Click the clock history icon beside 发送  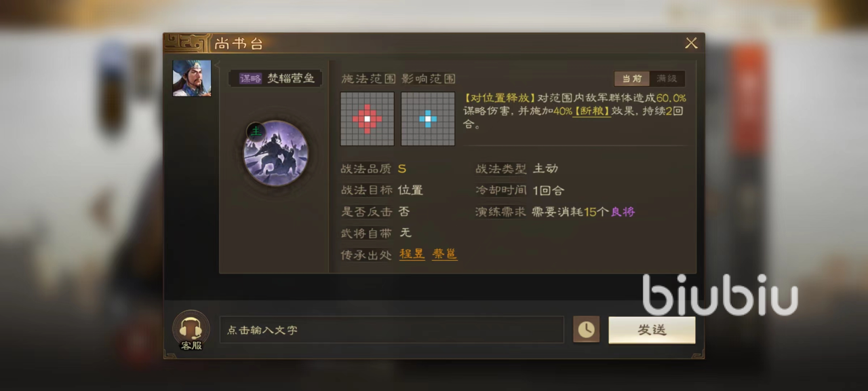pyautogui.click(x=586, y=329)
